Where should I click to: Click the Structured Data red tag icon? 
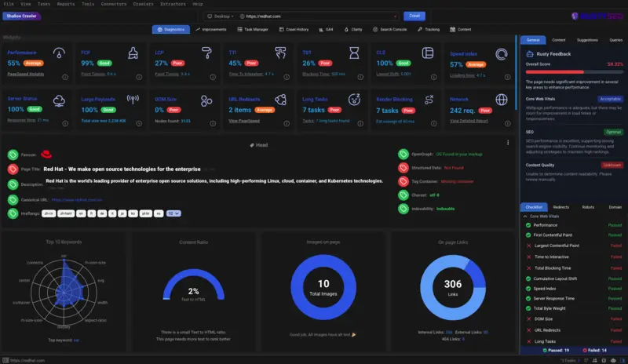pyautogui.click(x=403, y=168)
